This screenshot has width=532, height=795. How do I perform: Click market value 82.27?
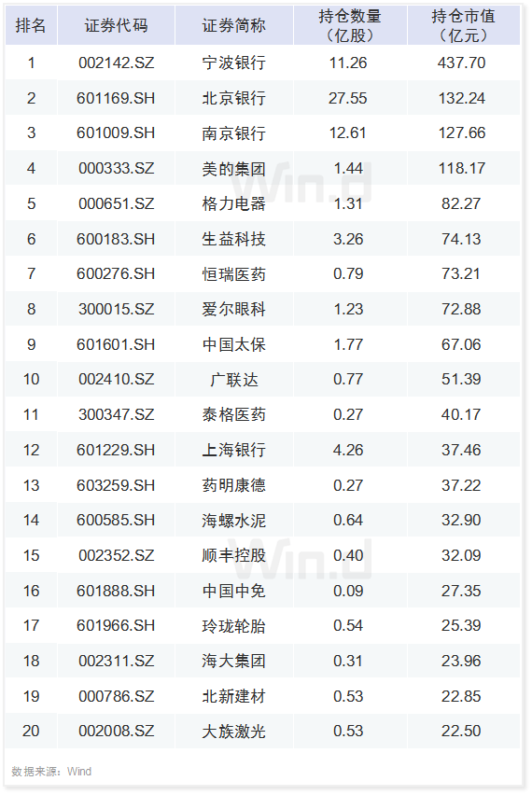point(461,203)
